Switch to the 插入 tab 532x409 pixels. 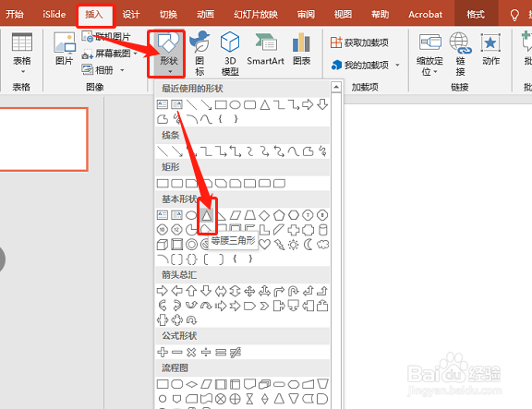point(94,14)
